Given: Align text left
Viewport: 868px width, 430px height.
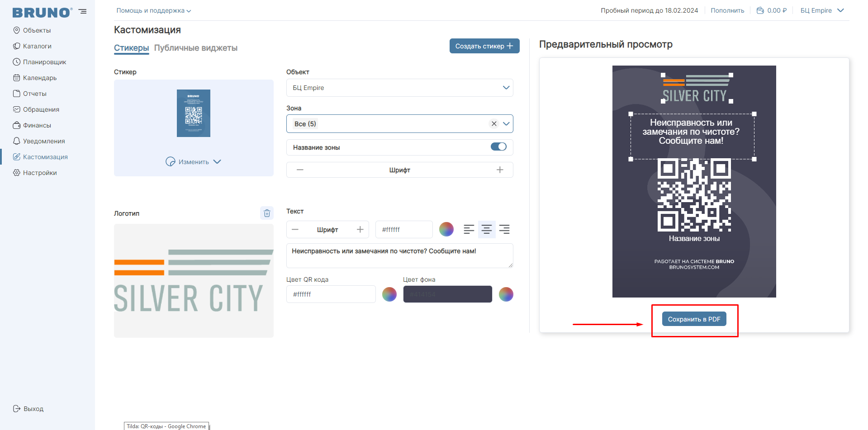Looking at the screenshot, I should tap(469, 229).
